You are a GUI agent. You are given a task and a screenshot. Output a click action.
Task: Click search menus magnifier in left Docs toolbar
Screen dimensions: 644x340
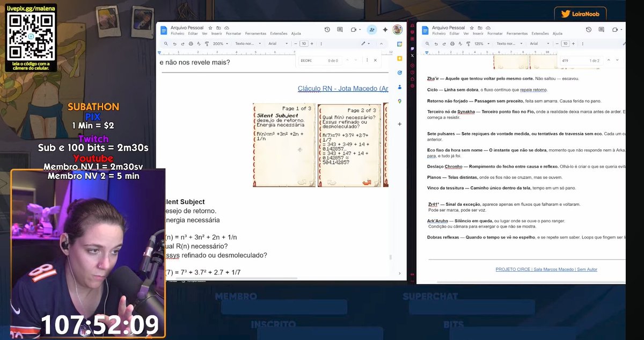[x=166, y=44]
